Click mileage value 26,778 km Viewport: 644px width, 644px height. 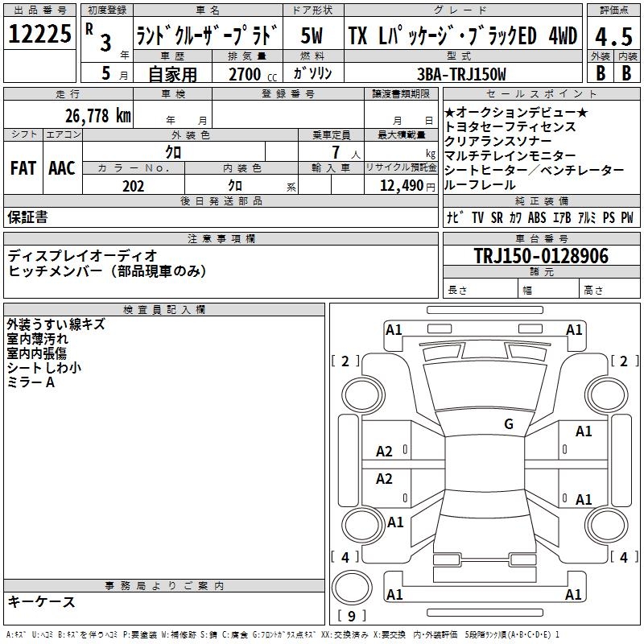[x=98, y=116]
